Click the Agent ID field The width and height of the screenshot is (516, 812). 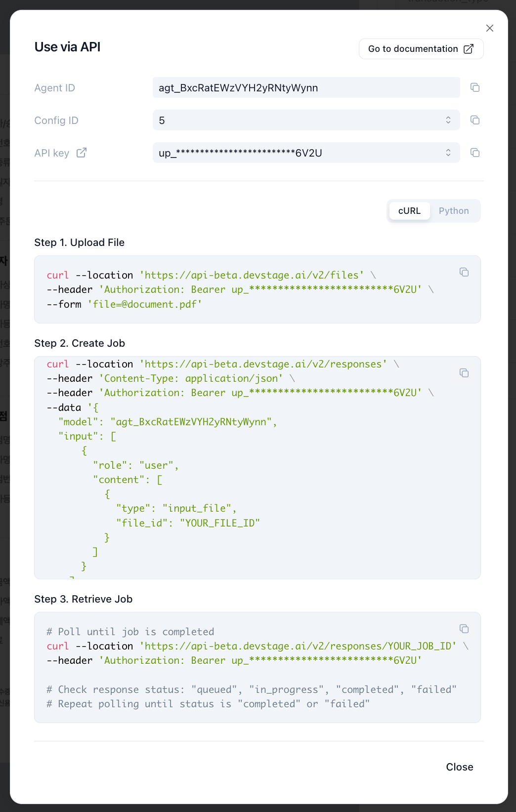pyautogui.click(x=306, y=87)
